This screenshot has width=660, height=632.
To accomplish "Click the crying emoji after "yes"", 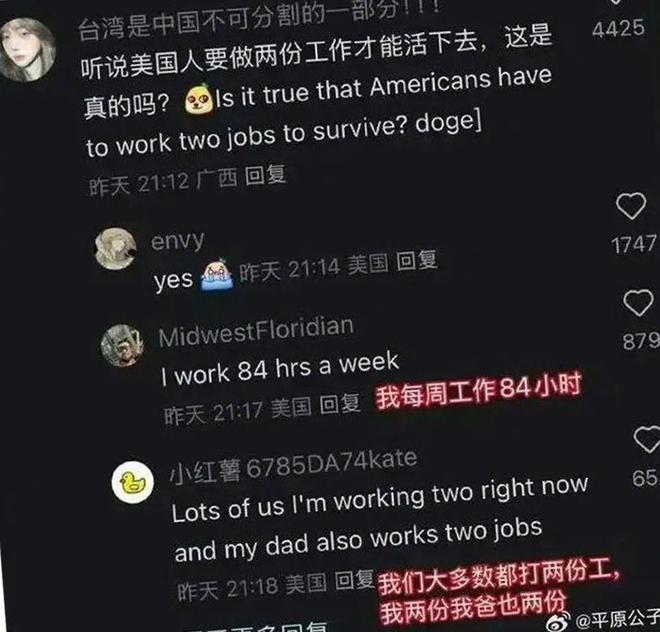I will pos(217,274).
